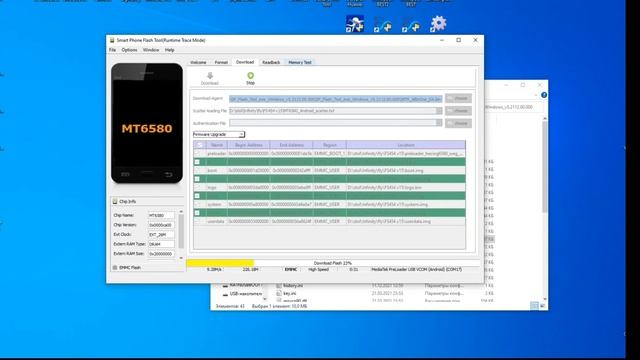Screen dimensions: 640x360
Task: Click choose button beside Scatter-loading File
Action: [x=458, y=111]
